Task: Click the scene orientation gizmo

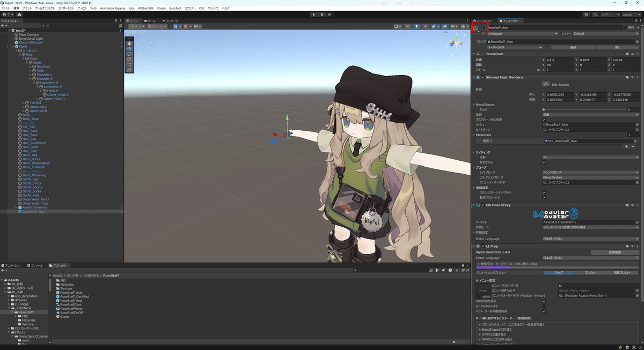Action: tap(456, 42)
